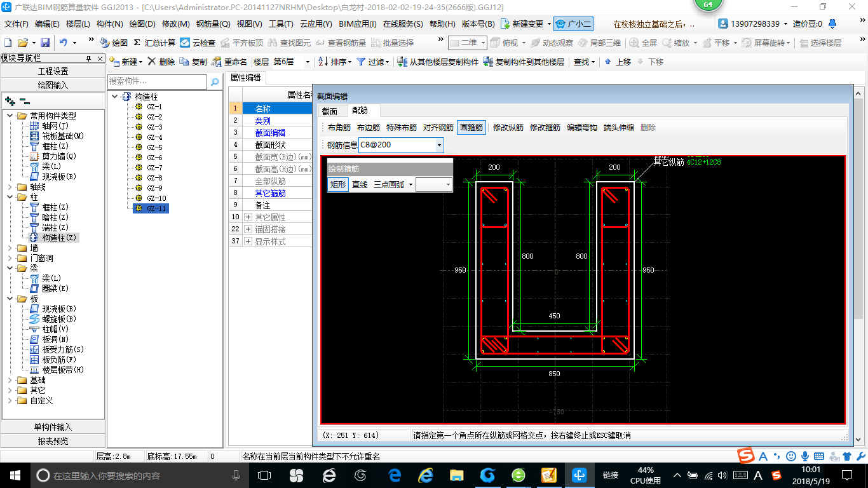Click 动态观察 view tool
This screenshot has width=868, height=488.
[552, 43]
